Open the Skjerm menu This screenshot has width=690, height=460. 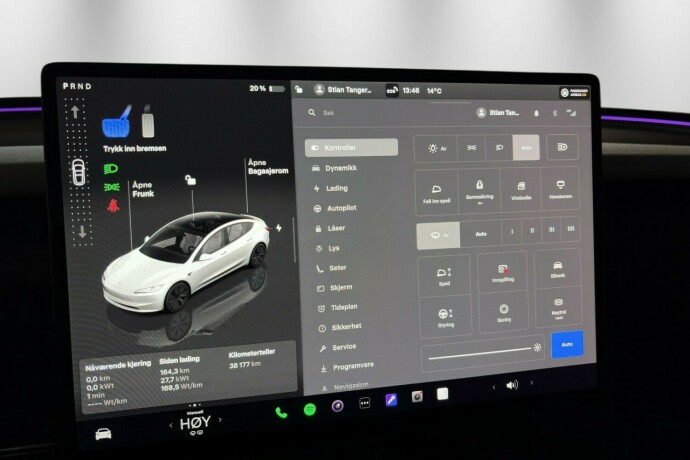(x=335, y=288)
